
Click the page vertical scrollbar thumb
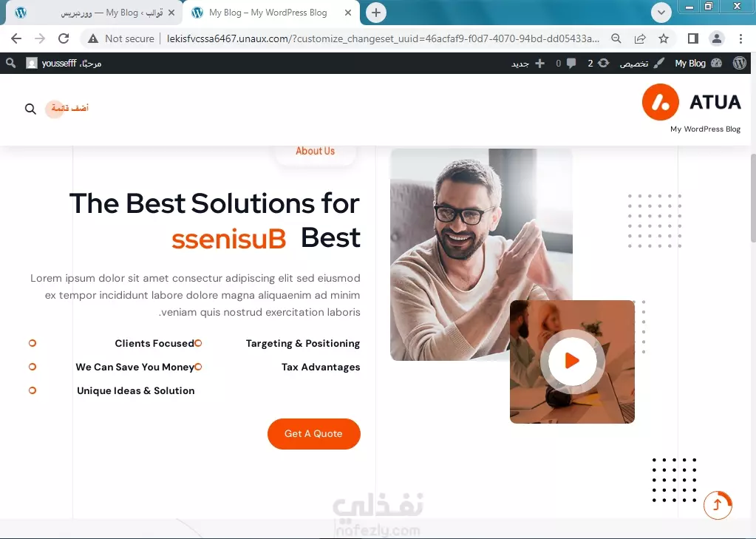752,198
